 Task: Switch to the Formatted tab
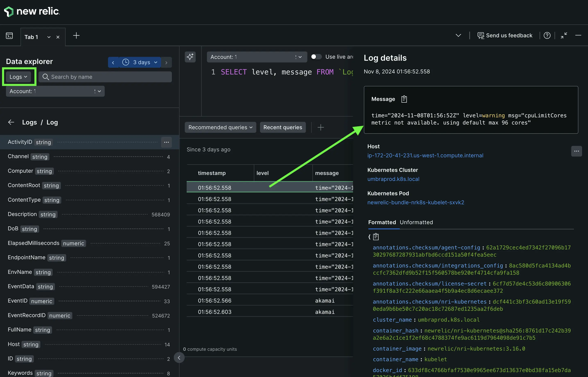[x=382, y=222]
